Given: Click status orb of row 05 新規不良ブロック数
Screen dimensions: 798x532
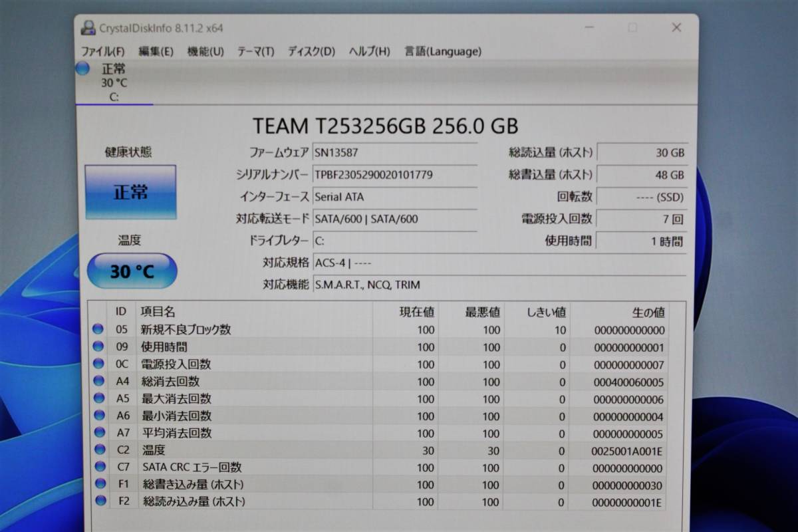Looking at the screenshot, I should tap(98, 329).
